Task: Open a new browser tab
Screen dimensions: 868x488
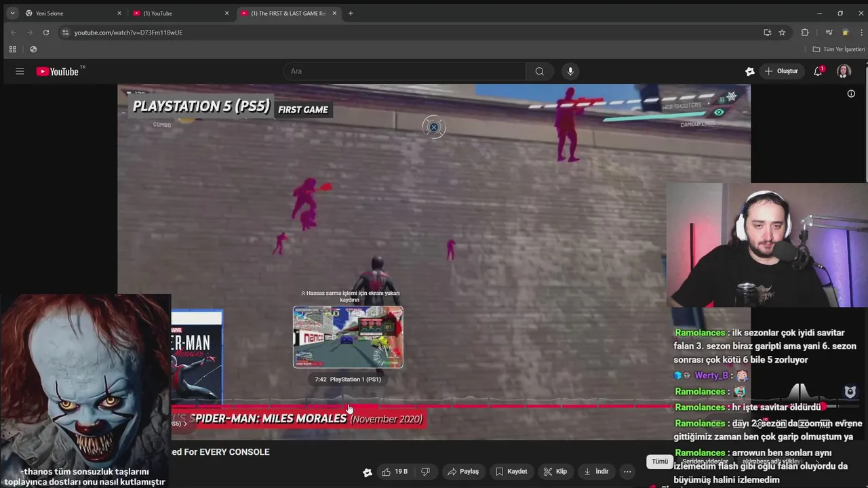Action: (x=351, y=13)
